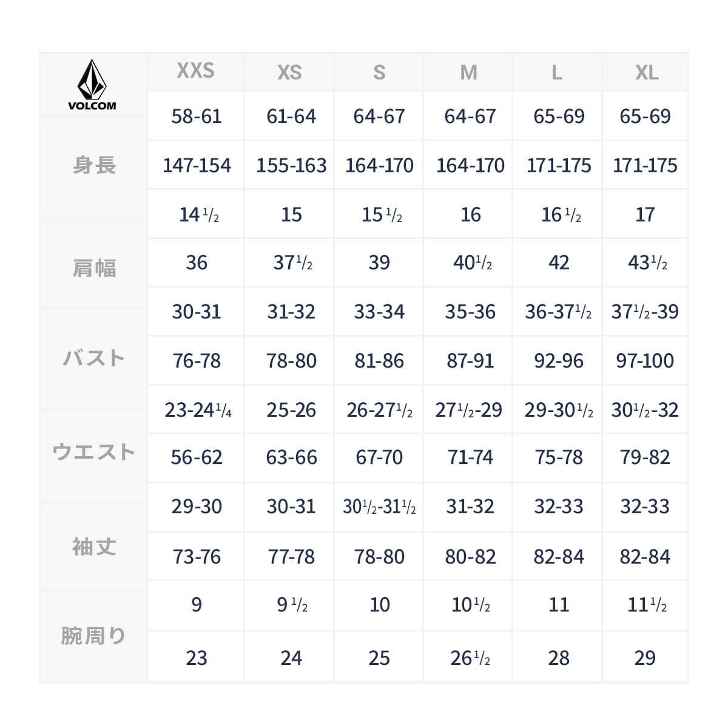Click the S size column header
The image size is (728, 728).
(379, 73)
